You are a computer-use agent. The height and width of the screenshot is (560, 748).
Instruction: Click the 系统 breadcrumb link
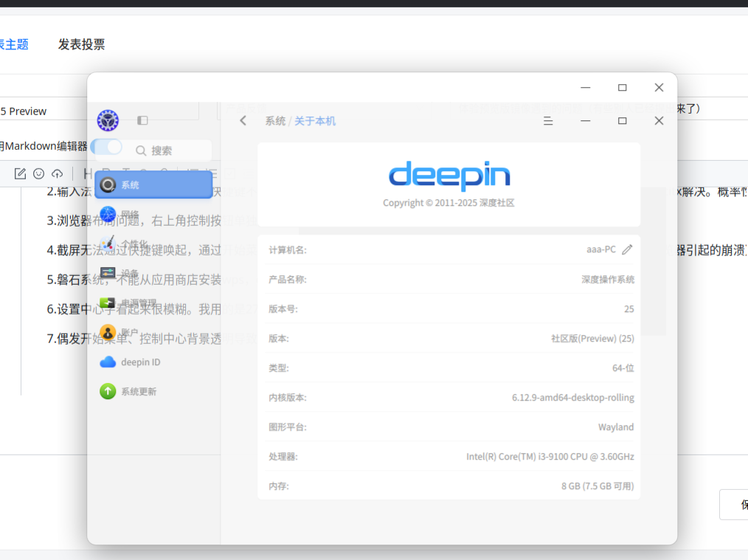tap(275, 121)
